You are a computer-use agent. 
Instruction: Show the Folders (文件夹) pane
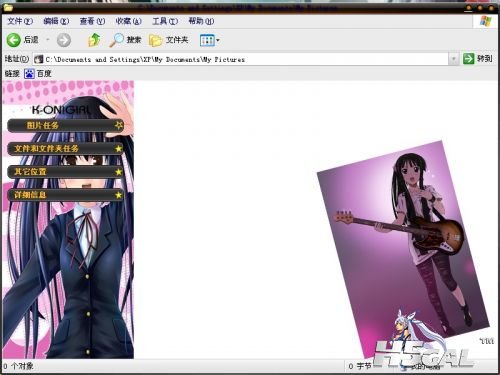(x=169, y=40)
